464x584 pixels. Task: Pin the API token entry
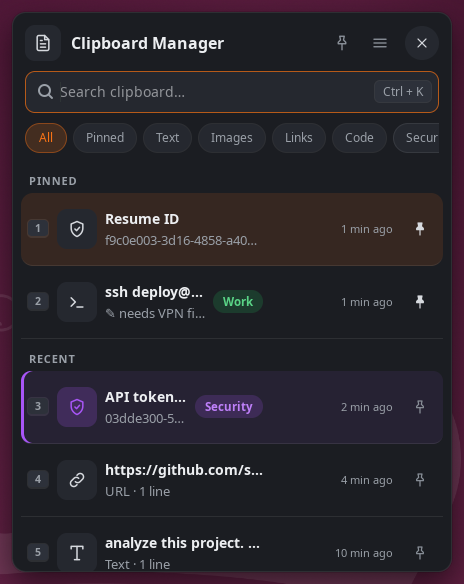pos(420,407)
